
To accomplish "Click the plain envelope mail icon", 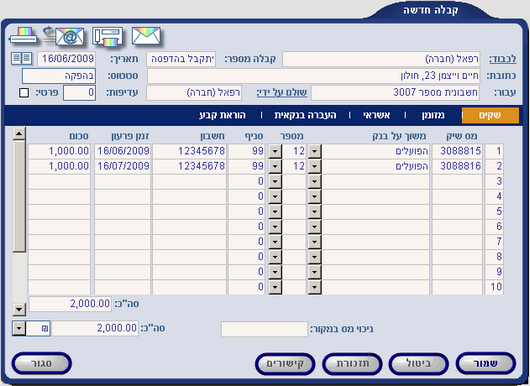I will click(146, 36).
